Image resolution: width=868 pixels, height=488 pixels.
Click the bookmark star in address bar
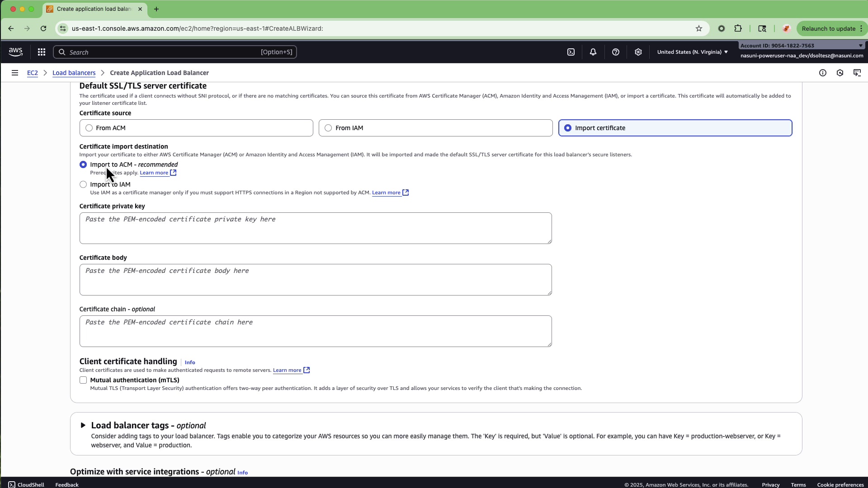point(698,28)
